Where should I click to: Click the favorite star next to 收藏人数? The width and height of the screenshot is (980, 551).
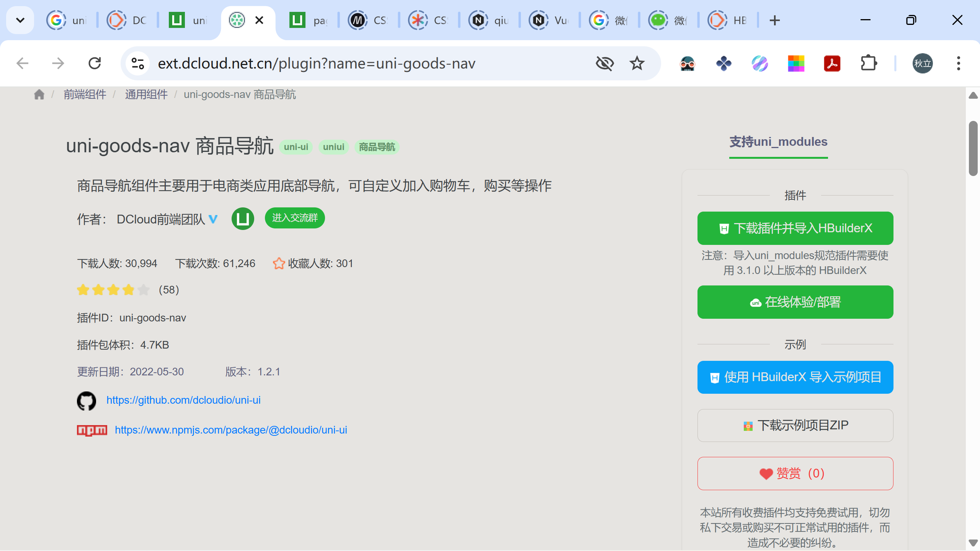tap(279, 264)
